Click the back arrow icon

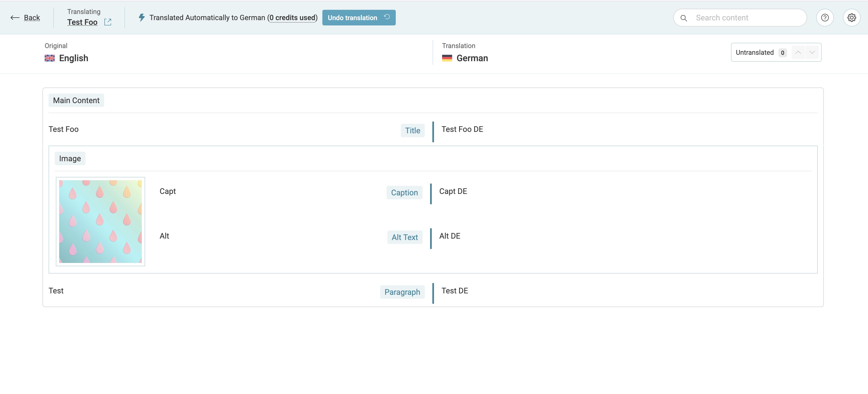[x=15, y=18]
